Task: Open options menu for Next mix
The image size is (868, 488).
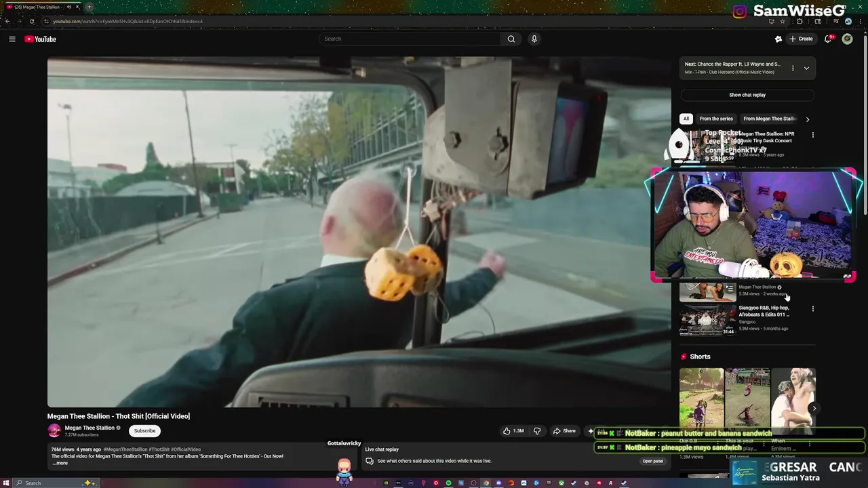Action: tap(793, 68)
